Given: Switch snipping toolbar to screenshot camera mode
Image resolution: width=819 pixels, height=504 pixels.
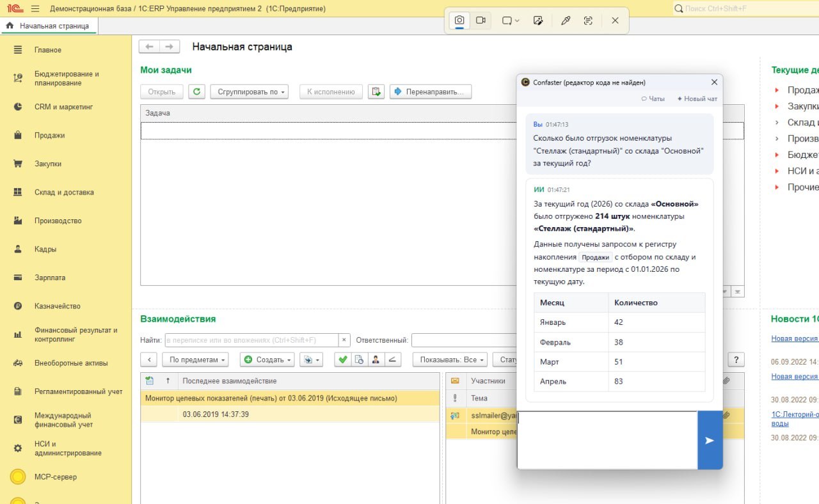Looking at the screenshot, I should [459, 20].
